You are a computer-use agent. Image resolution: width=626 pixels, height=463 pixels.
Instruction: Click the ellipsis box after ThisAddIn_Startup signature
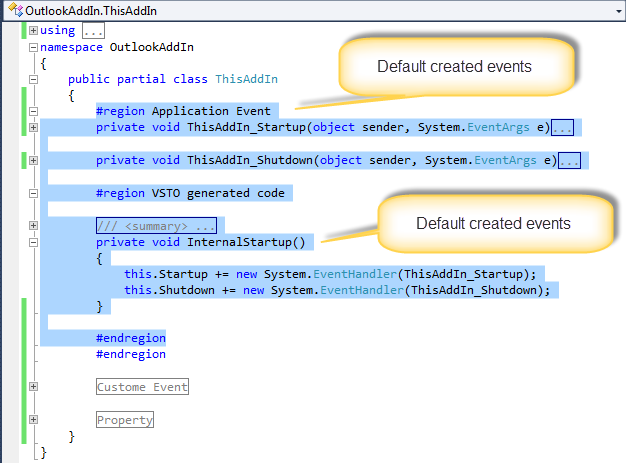point(562,128)
